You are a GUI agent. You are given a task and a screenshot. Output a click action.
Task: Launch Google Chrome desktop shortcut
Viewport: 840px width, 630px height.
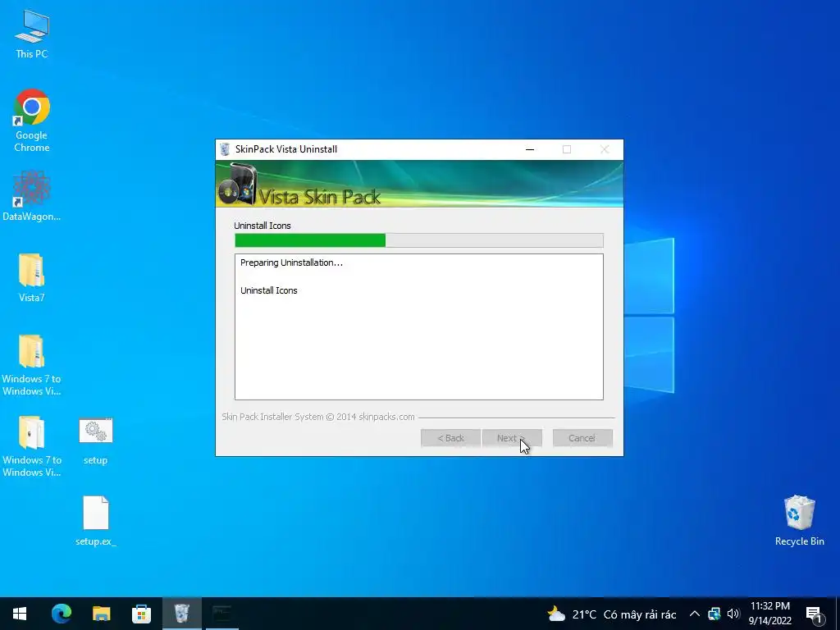click(32, 121)
